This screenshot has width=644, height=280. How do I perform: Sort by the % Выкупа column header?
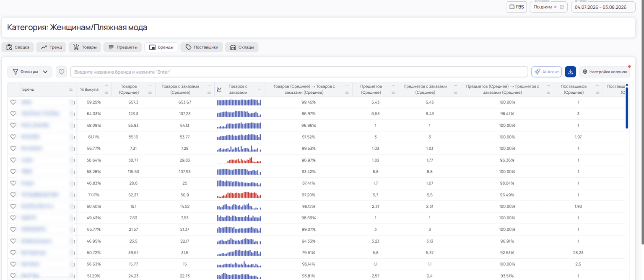click(89, 90)
